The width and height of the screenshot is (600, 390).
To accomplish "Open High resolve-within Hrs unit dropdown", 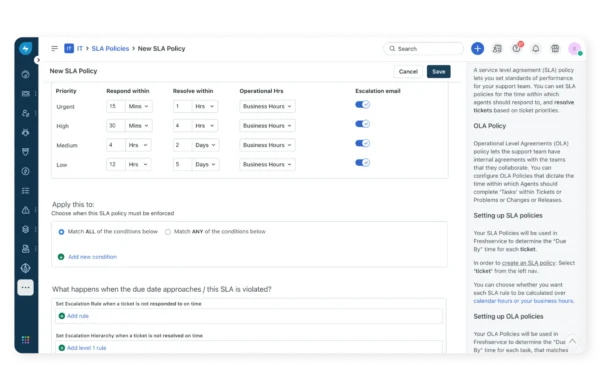I will [205, 126].
